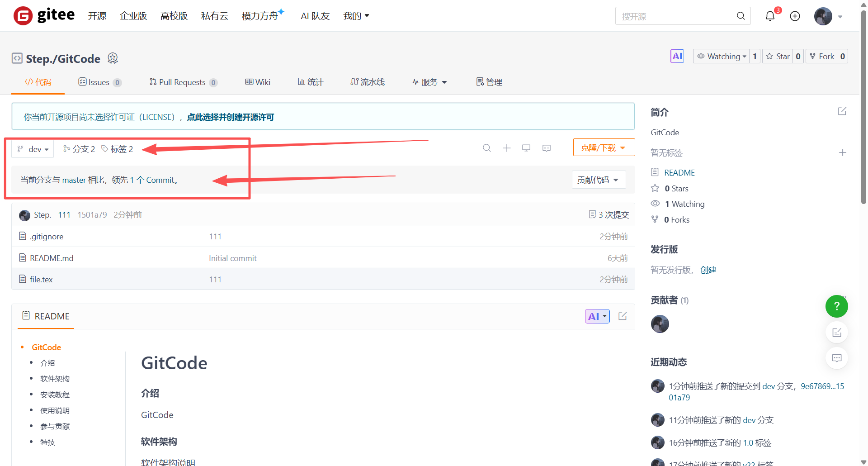
Task: Open the README.md file
Action: coord(52,258)
